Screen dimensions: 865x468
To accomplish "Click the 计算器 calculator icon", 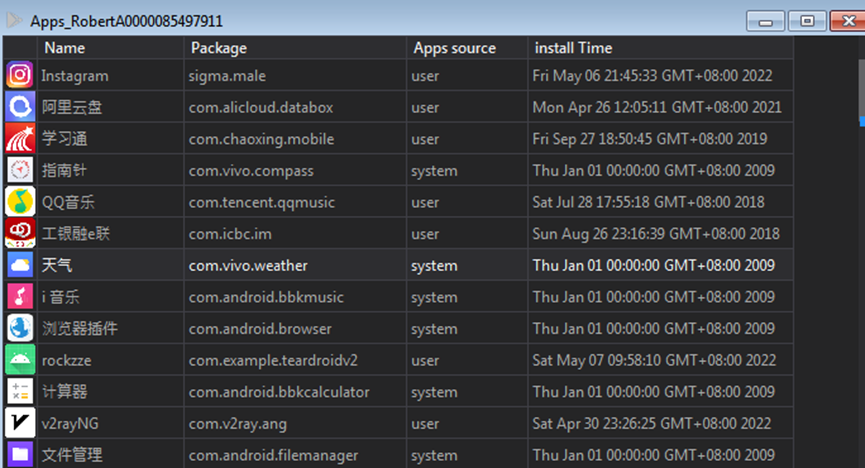I will 20,391.
